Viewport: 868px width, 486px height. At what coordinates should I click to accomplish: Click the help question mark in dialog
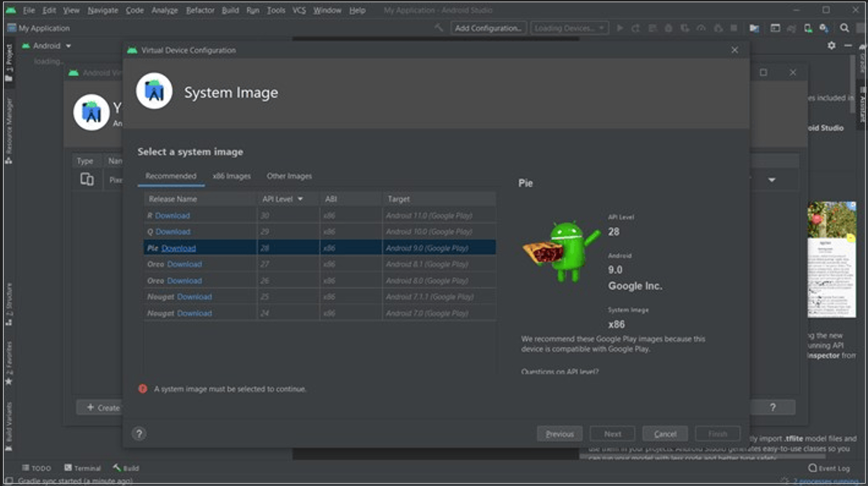pyautogui.click(x=138, y=434)
